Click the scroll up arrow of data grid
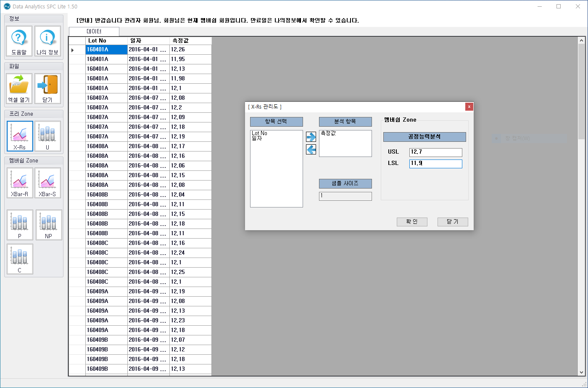588x388 pixels. pyautogui.click(x=582, y=40)
